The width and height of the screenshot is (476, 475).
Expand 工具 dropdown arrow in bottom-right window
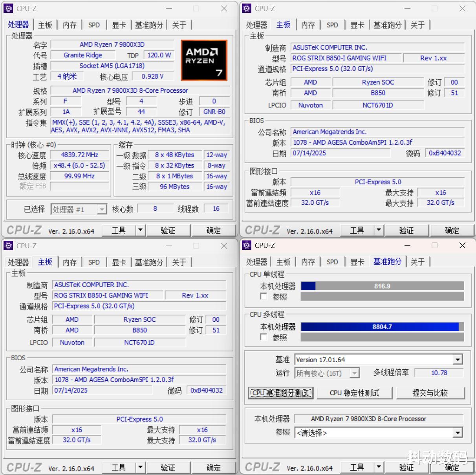[379, 467]
